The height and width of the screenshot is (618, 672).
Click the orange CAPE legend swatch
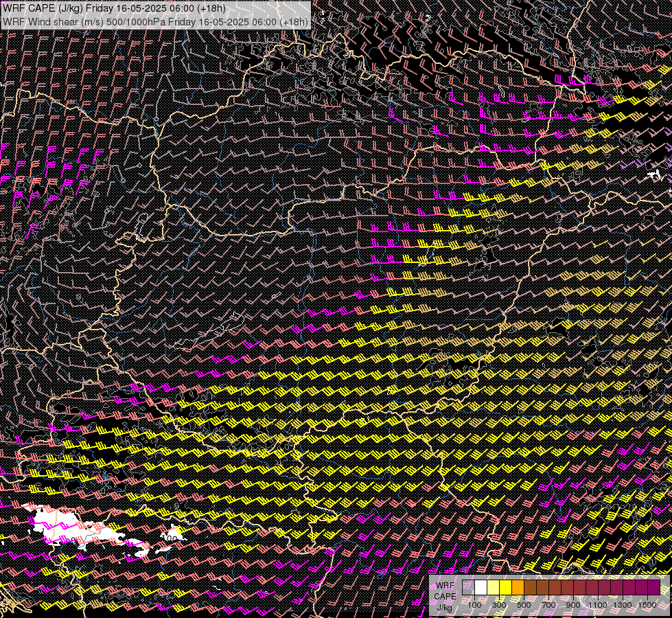[x=518, y=587]
